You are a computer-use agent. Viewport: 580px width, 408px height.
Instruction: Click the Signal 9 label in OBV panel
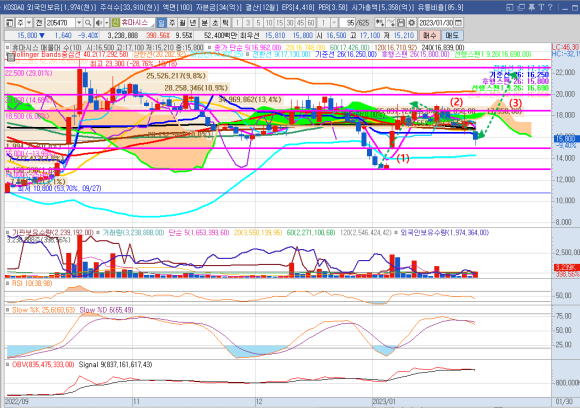(x=115, y=365)
